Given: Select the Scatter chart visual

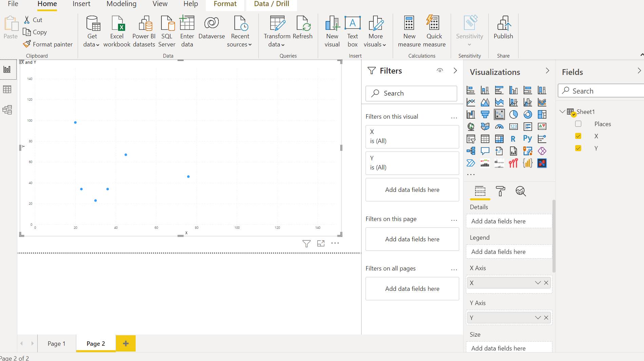Looking at the screenshot, I should pyautogui.click(x=499, y=115).
